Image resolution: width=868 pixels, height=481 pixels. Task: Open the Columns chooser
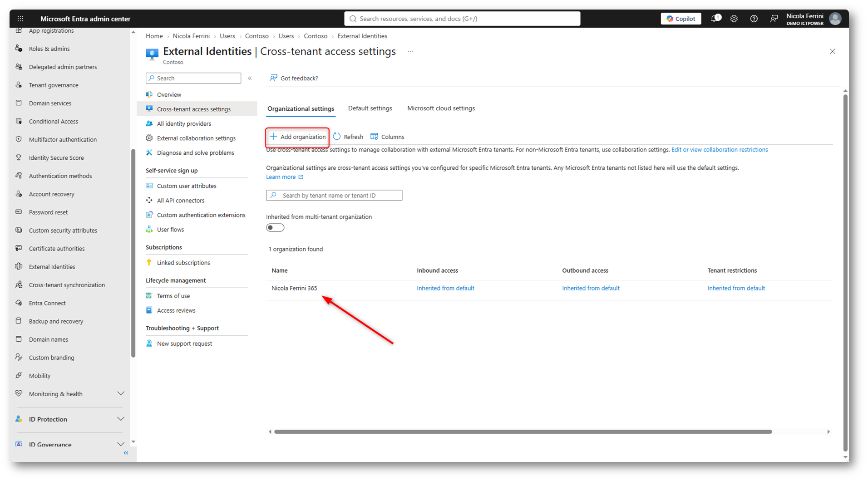point(387,137)
